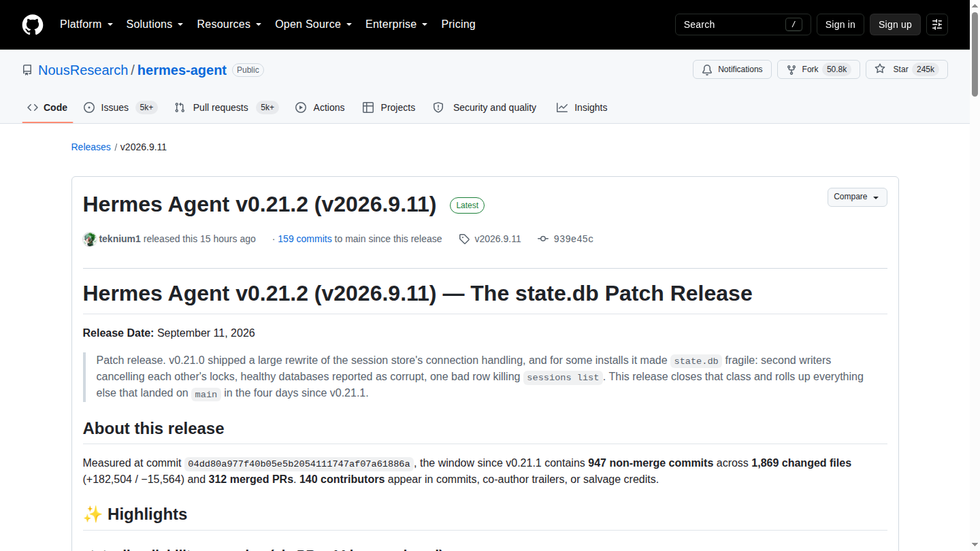Click the page vertical scrollbar thumb

click(x=975, y=54)
